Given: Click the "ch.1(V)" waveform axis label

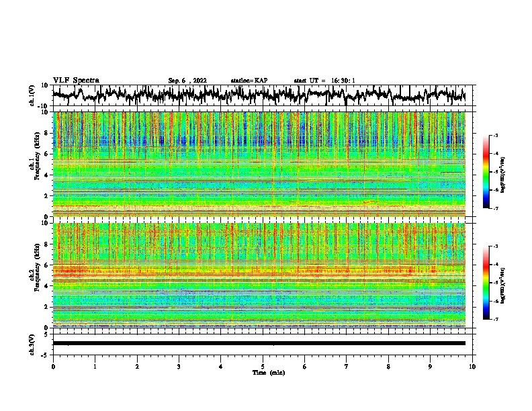Looking at the screenshot, I should point(32,95).
